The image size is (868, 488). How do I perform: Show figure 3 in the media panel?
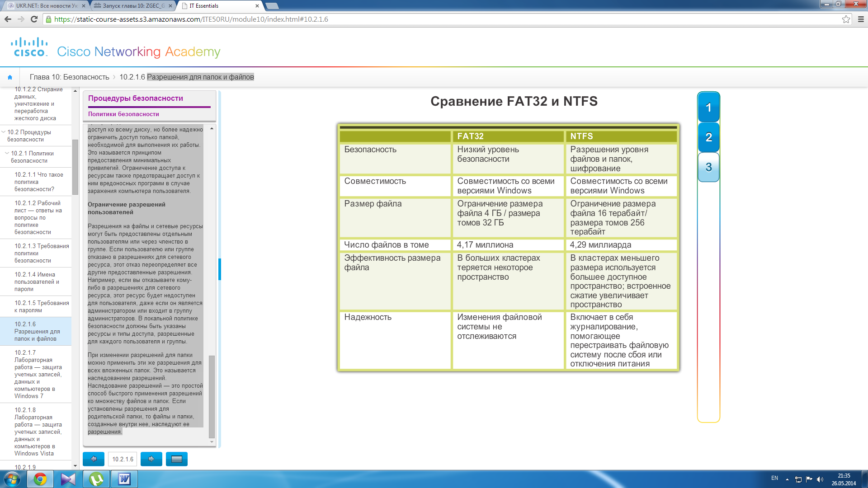coord(708,167)
